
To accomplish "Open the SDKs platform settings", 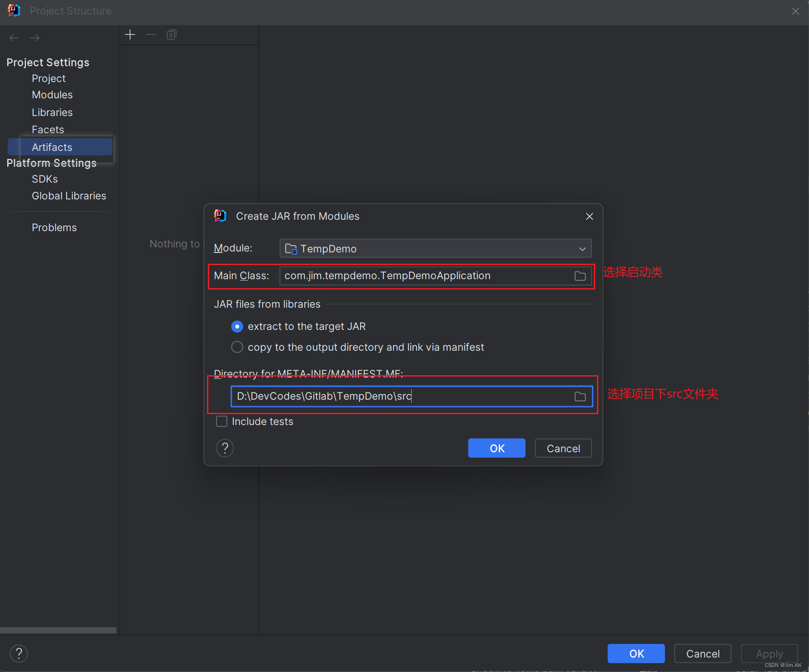I will click(44, 179).
